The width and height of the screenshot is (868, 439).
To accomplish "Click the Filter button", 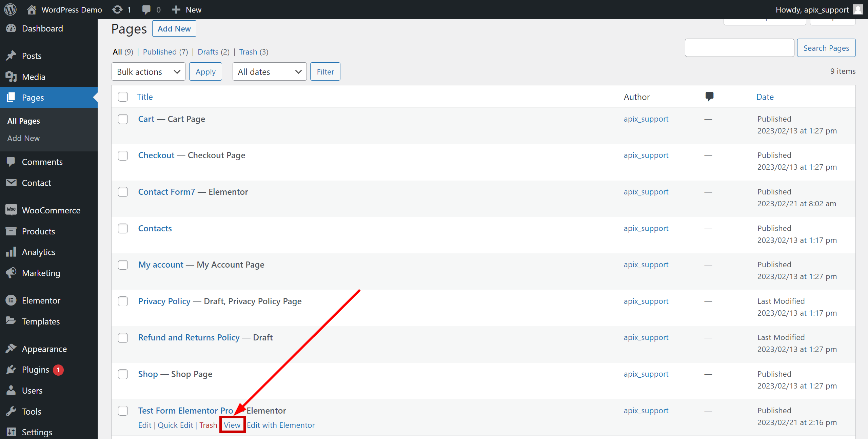I will point(325,71).
